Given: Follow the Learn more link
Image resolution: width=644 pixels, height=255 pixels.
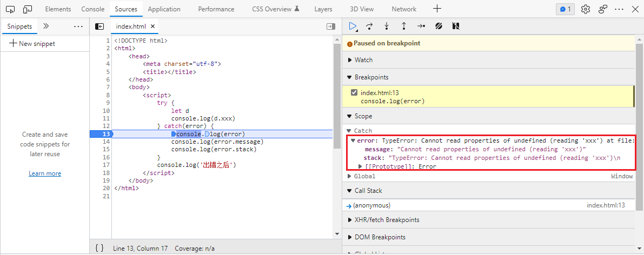Looking at the screenshot, I should [x=45, y=173].
